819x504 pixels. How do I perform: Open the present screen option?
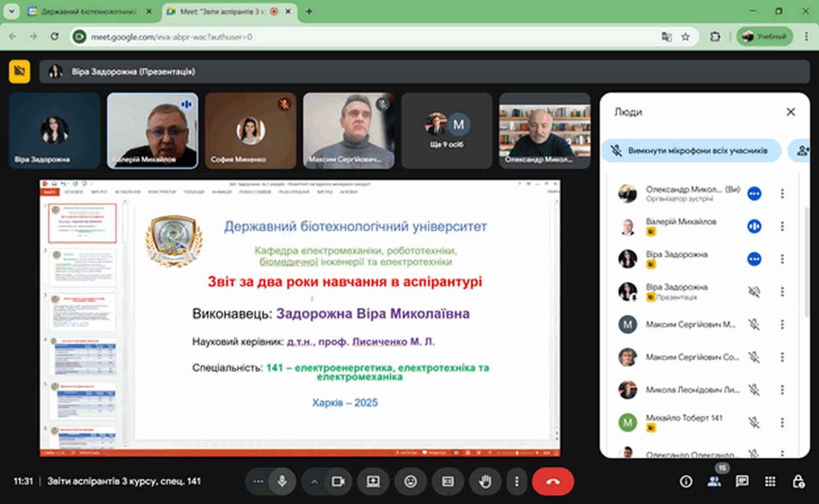click(373, 482)
